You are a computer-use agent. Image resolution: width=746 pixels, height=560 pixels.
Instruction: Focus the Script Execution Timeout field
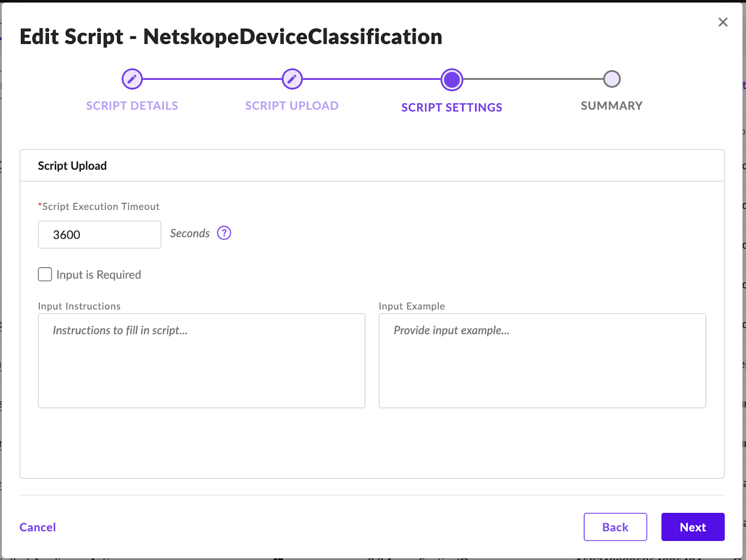(x=99, y=235)
